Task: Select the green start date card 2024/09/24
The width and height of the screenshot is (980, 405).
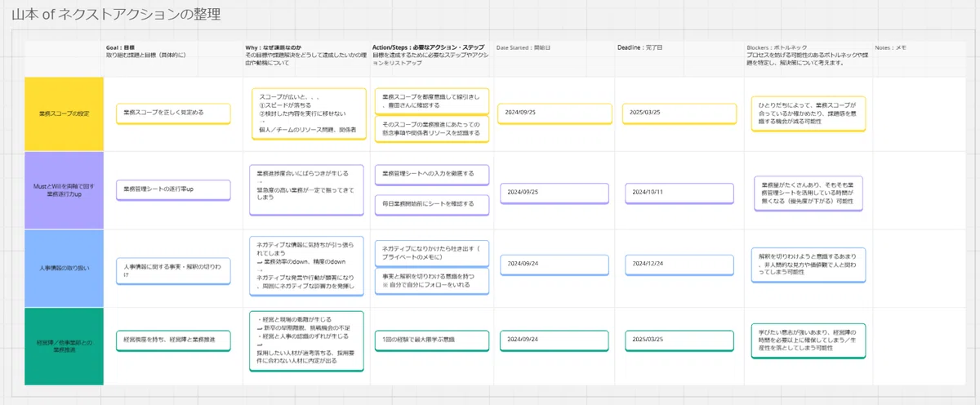Action: coord(555,339)
